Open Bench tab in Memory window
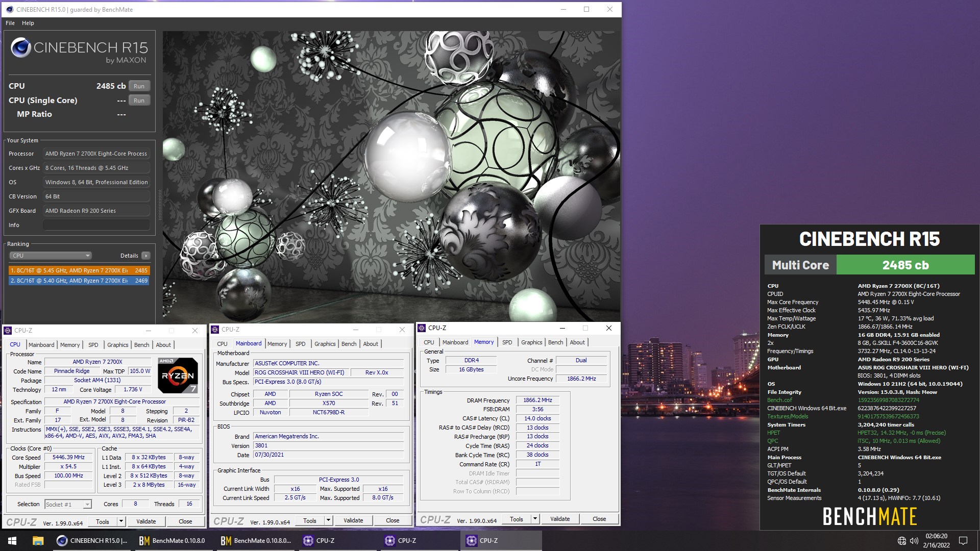Image resolution: width=980 pixels, height=551 pixels. coord(556,342)
